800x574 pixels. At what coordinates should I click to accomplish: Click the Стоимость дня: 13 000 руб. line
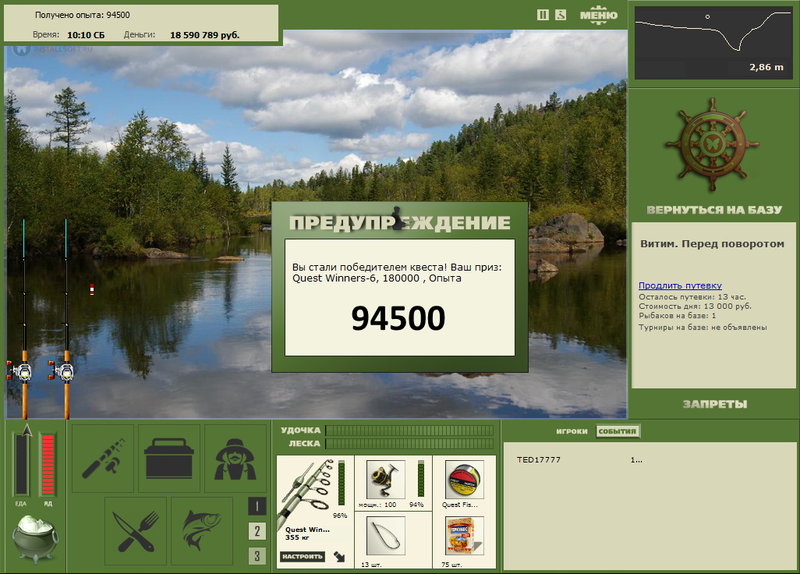click(695, 306)
